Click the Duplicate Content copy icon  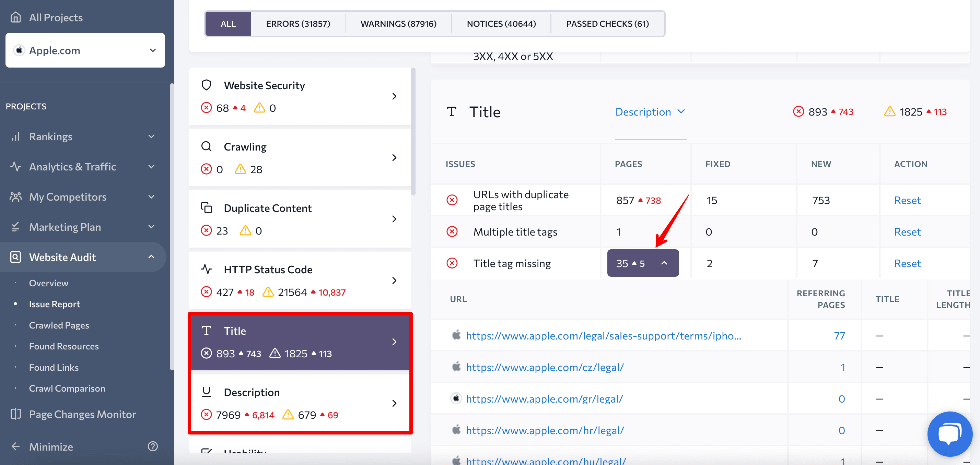206,207
